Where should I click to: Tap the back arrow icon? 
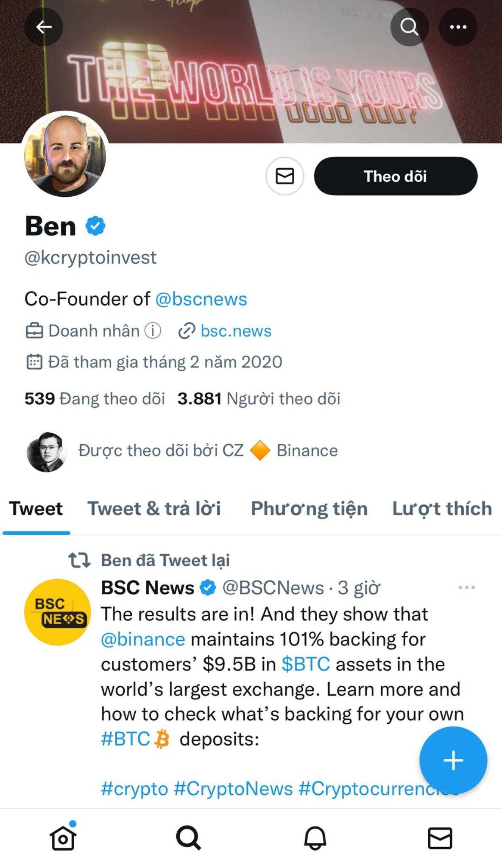[44, 27]
